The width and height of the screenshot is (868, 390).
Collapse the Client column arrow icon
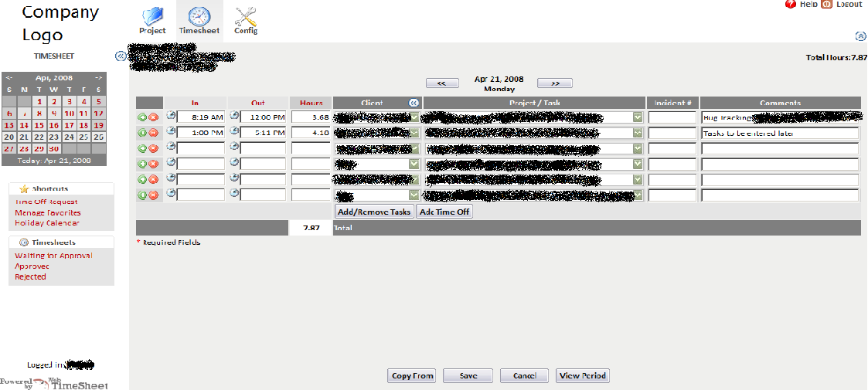[414, 103]
